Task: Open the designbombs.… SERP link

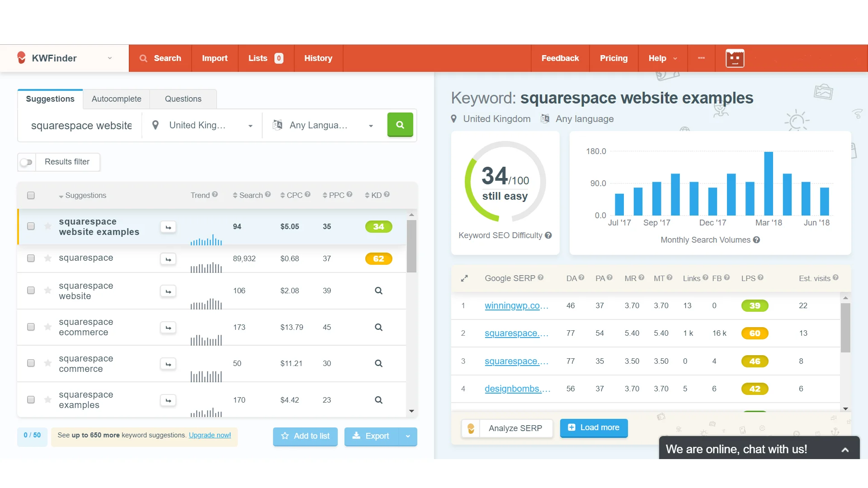Action: pyautogui.click(x=517, y=389)
